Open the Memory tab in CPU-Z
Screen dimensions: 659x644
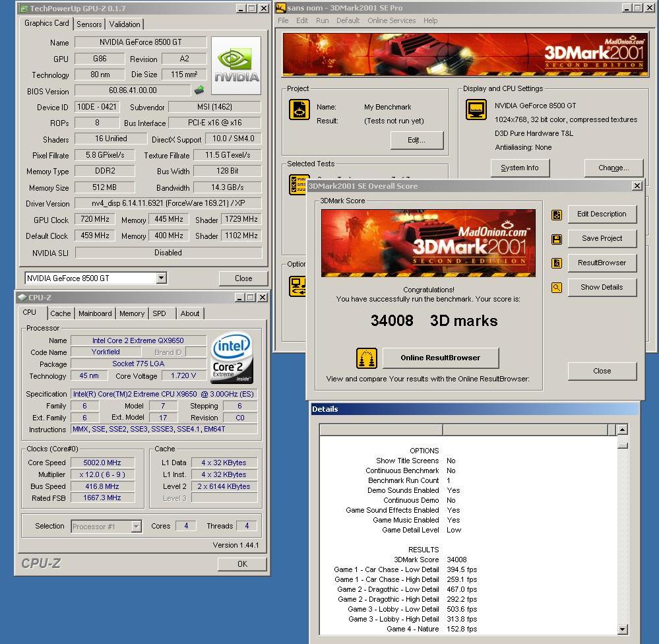point(131,313)
